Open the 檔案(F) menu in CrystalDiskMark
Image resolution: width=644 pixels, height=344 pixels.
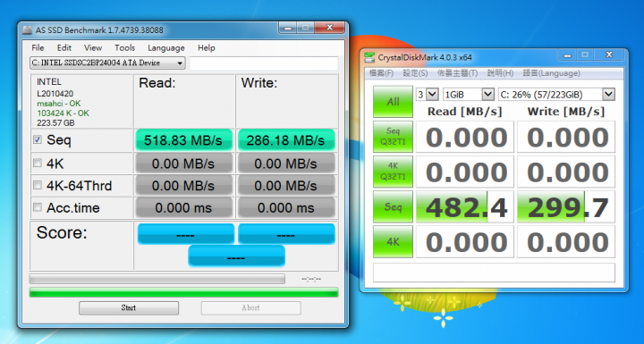381,73
